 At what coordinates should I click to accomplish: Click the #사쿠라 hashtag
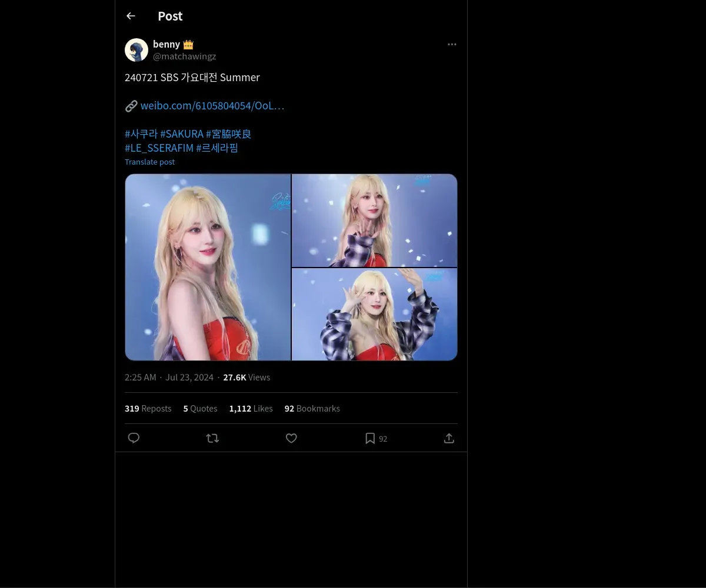click(x=141, y=134)
